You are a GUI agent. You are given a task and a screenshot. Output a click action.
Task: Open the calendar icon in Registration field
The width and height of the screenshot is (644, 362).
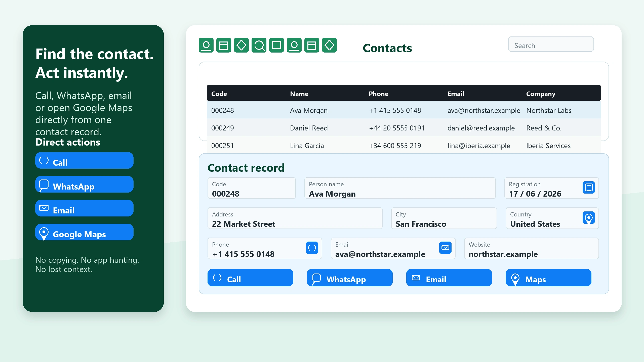coord(589,188)
